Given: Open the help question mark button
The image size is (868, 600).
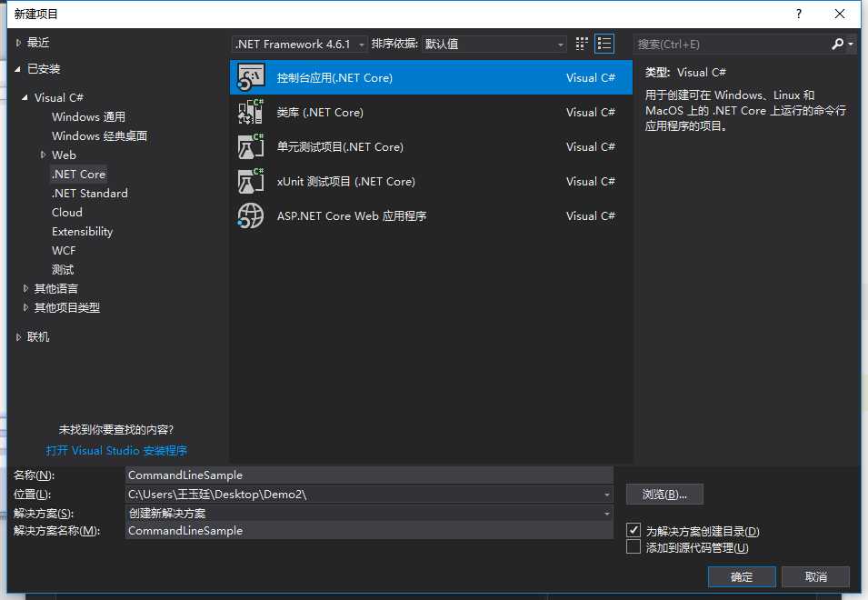Looking at the screenshot, I should (x=799, y=14).
